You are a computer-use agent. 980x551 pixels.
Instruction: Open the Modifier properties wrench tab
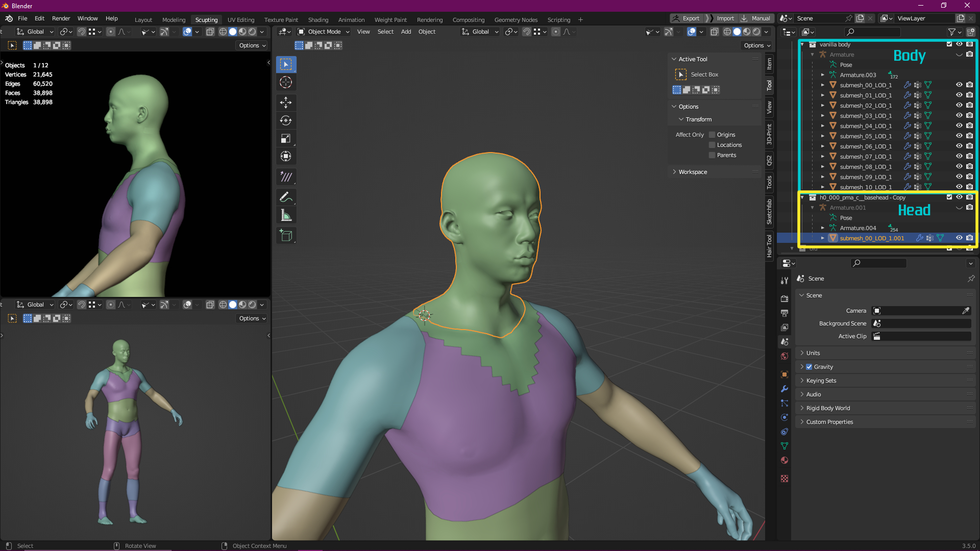[785, 389]
